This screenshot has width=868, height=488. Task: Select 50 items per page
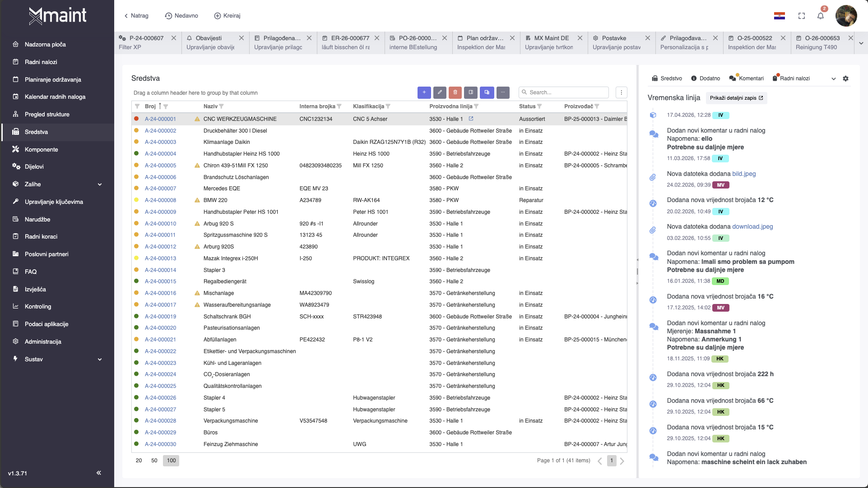[154, 460]
